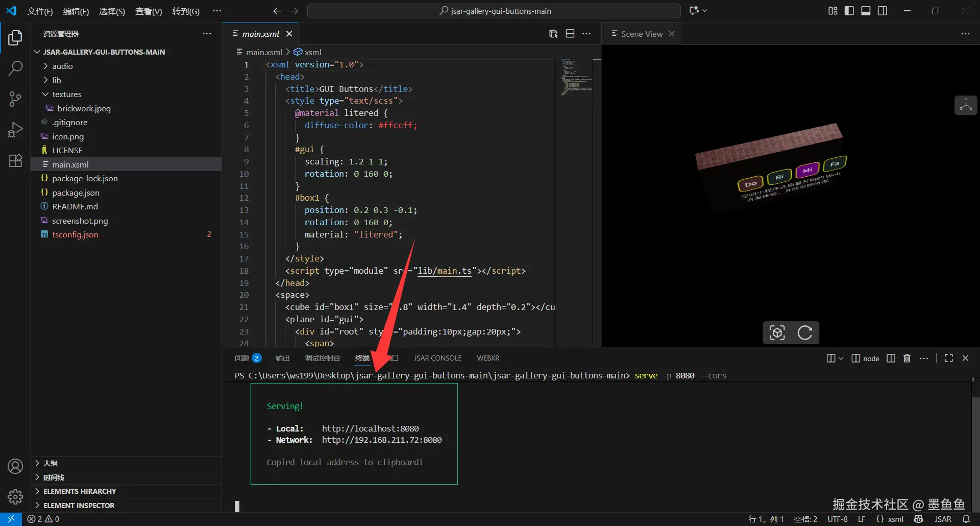Open Run and Debug view
980x526 pixels.
tap(15, 130)
